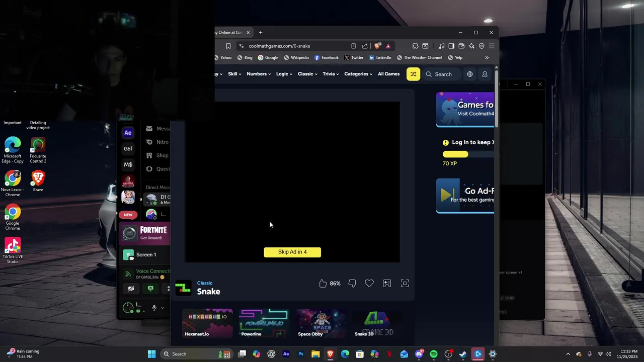The width and height of the screenshot is (644, 362).
Task: Expand the Skill games dropdown
Action: pyautogui.click(x=234, y=74)
